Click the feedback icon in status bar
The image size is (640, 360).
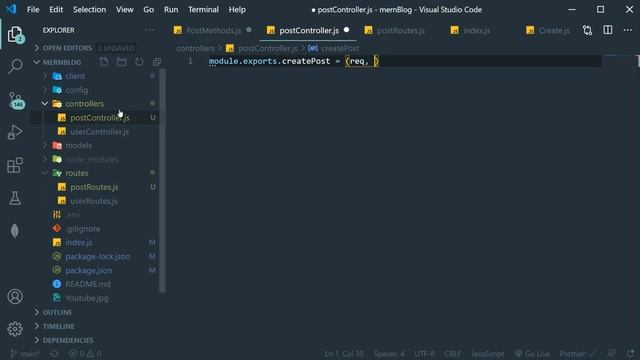611,354
